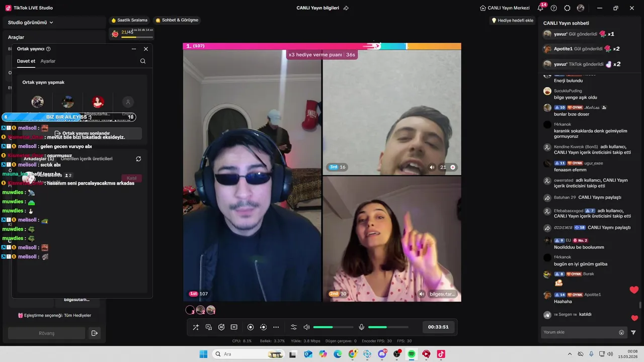This screenshot has width=644, height=362.
Task: Open Discord from the taskbar
Action: [x=382, y=354]
